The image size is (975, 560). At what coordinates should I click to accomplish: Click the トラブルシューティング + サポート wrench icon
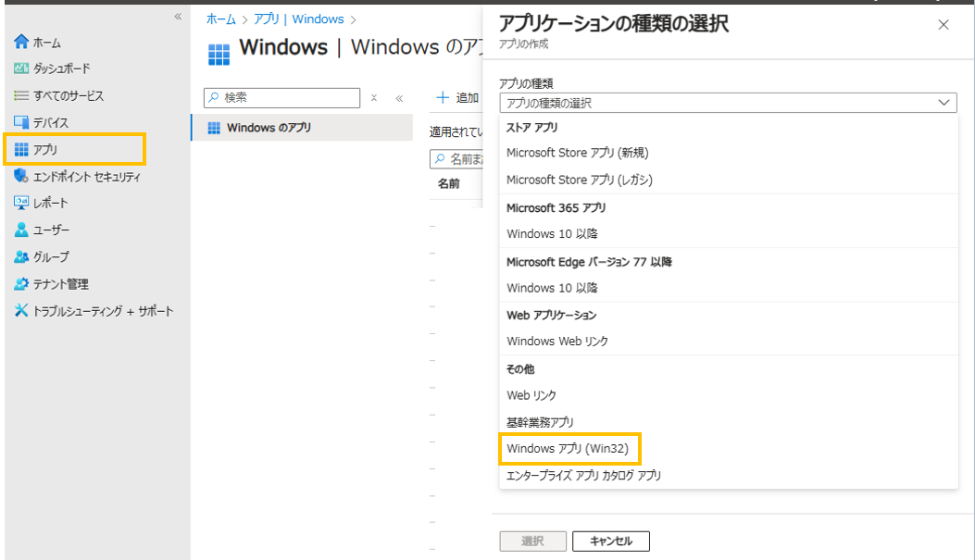[21, 310]
